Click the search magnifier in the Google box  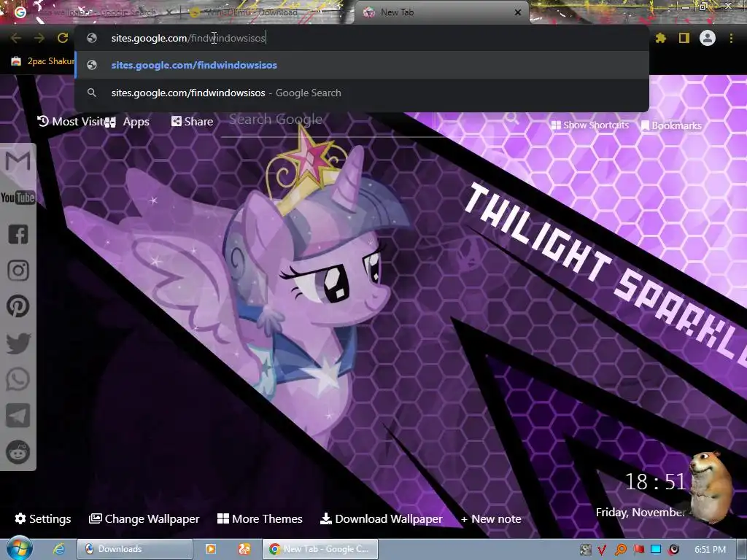pyautogui.click(x=511, y=117)
